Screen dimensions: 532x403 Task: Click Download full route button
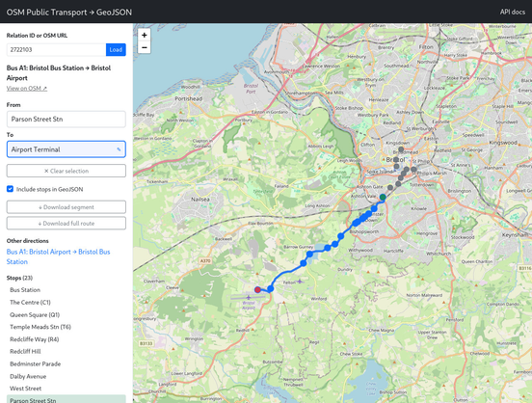tap(66, 224)
